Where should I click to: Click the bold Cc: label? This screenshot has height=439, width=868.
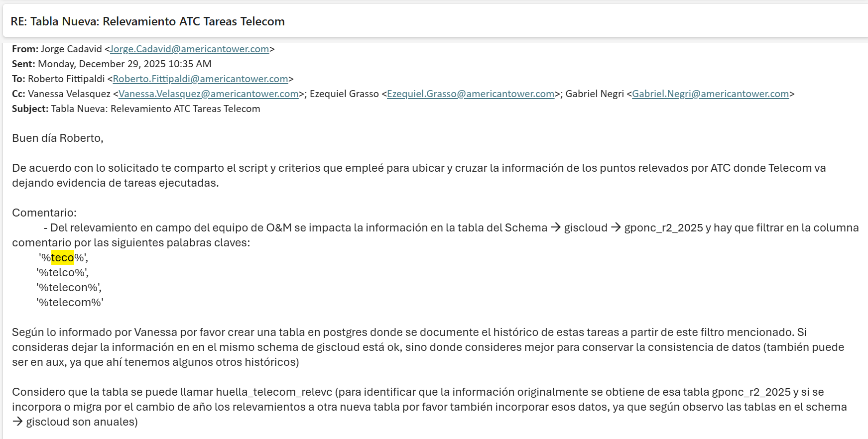[x=18, y=94]
